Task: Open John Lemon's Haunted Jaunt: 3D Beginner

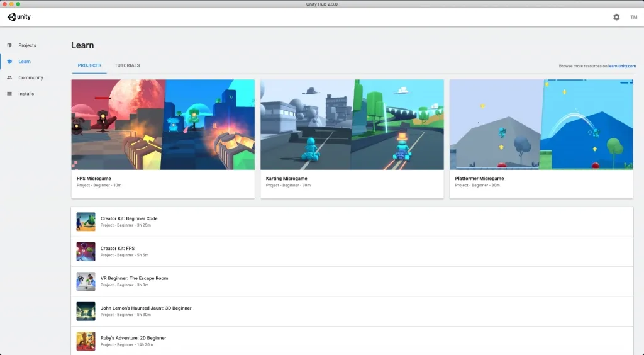Action: click(x=146, y=308)
